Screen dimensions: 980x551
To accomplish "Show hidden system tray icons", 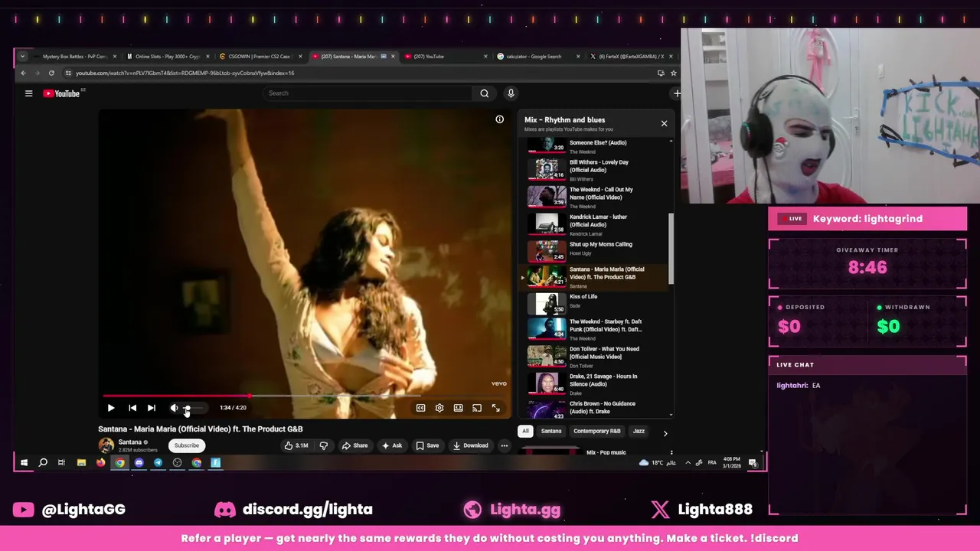I will coord(688,463).
